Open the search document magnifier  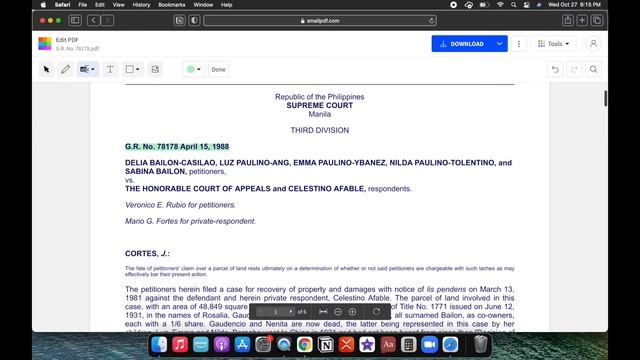[x=593, y=69]
